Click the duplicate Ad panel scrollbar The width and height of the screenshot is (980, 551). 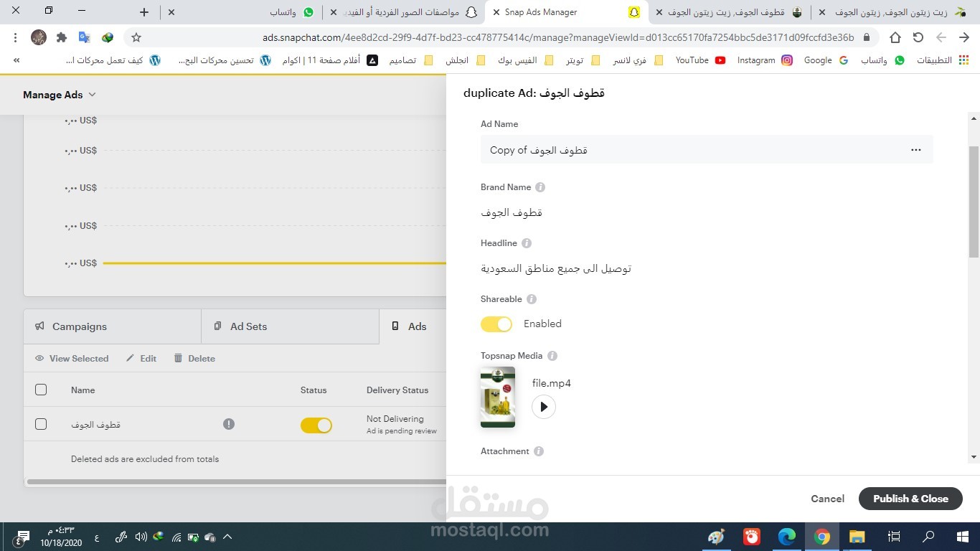click(974, 201)
